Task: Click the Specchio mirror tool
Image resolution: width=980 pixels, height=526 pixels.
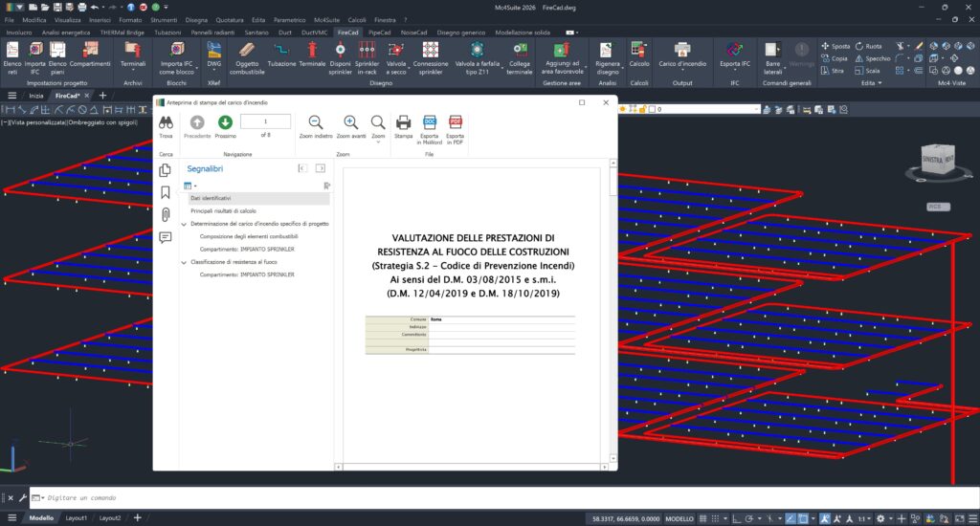Action: point(873,58)
